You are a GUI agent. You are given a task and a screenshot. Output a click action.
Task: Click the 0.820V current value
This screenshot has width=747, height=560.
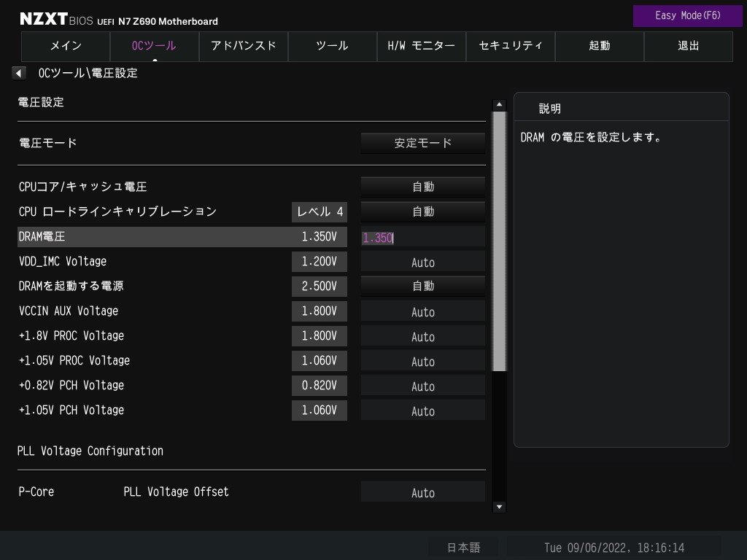point(320,385)
